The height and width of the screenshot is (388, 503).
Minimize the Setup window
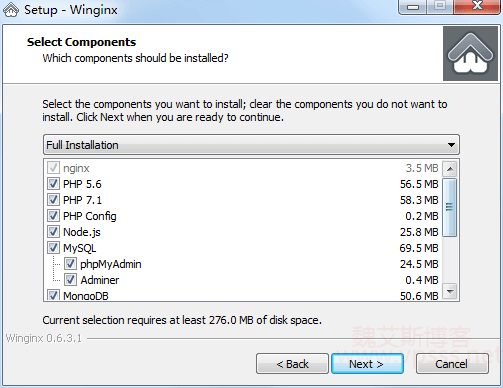pyautogui.click(x=413, y=7)
